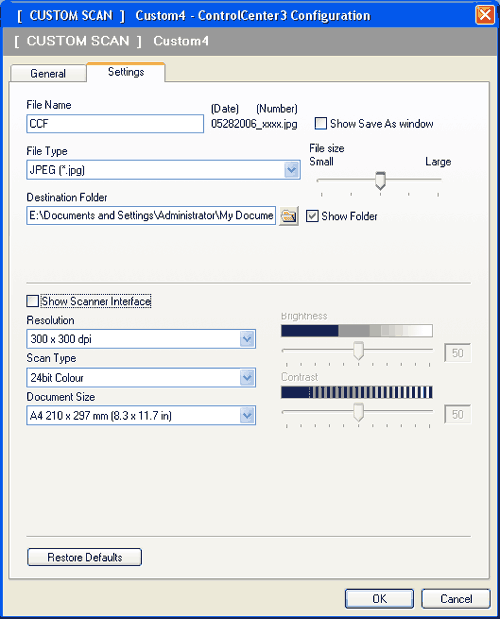Select the Settings tab
This screenshot has width=500, height=619.
126,72
